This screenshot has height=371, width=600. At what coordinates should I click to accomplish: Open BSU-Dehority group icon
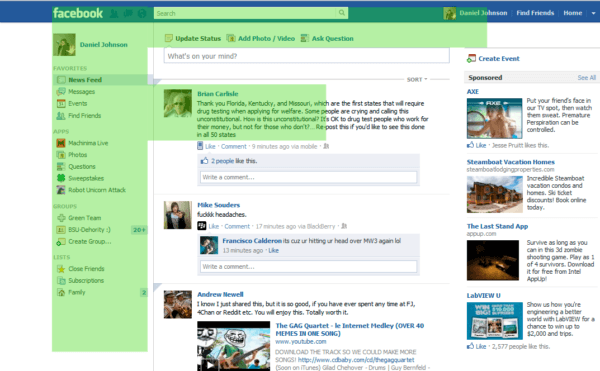point(61,230)
